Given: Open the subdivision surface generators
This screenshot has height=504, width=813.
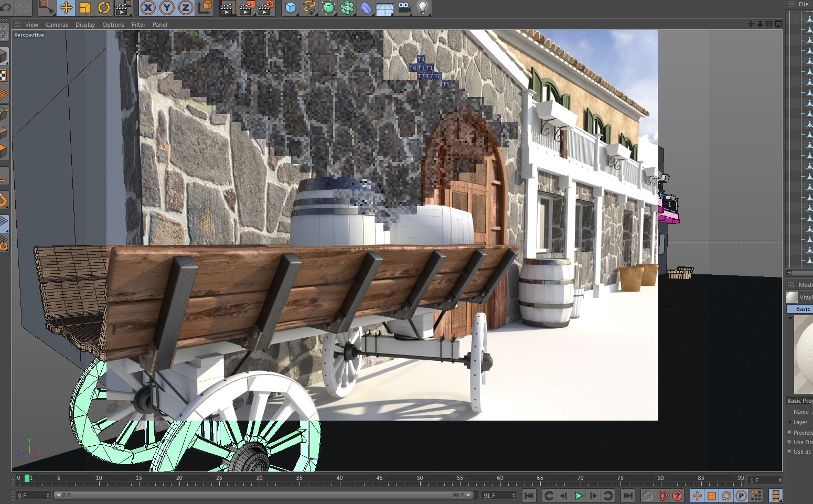Looking at the screenshot, I should tap(328, 7).
